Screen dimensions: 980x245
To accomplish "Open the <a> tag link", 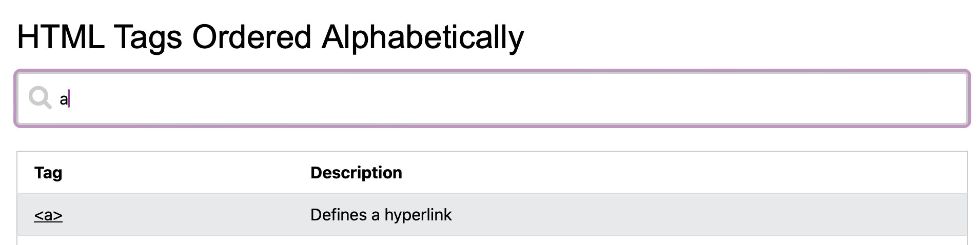I will (x=48, y=215).
